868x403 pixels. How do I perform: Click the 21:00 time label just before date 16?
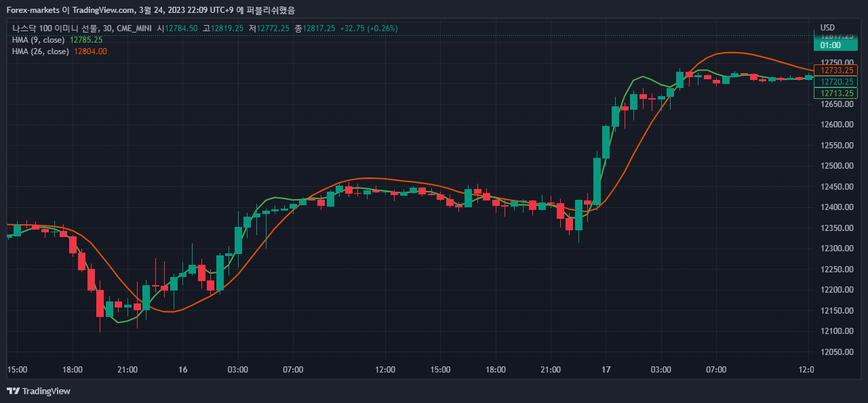point(127,370)
